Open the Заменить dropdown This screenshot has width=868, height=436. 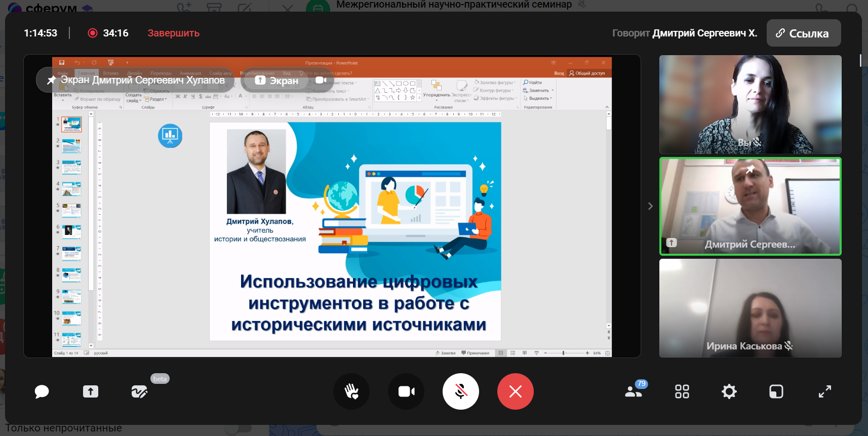tap(538, 90)
